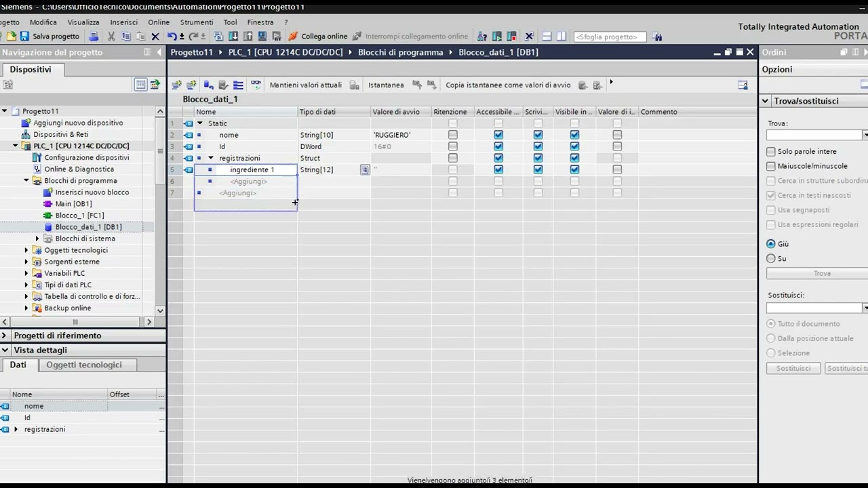The image size is (868, 488).
Task: Select the Su radio button
Action: click(771, 259)
